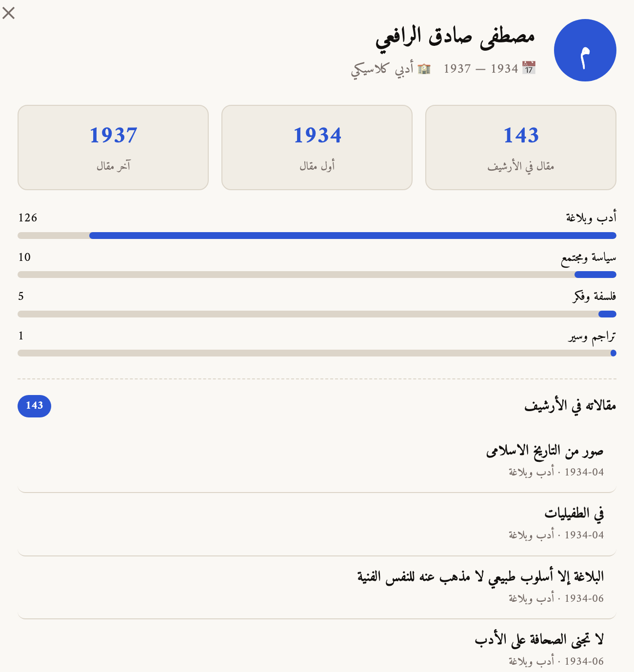The width and height of the screenshot is (634, 672).
Task: Click the أدبي كلاسيكي style label
Action: [x=382, y=69]
